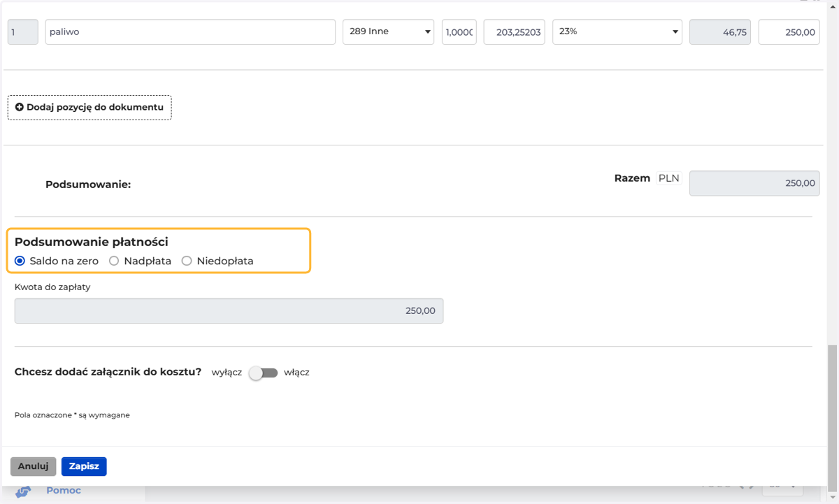Click the Podsumowanie: label

tap(88, 185)
